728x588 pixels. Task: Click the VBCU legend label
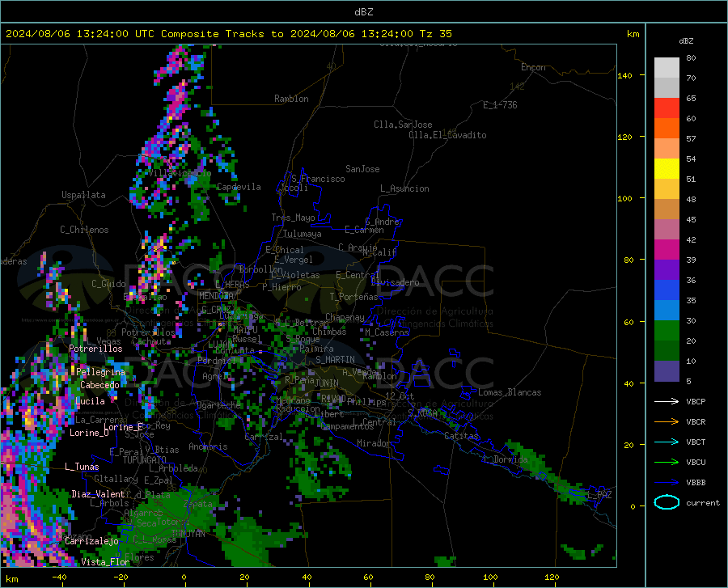pyautogui.click(x=696, y=463)
